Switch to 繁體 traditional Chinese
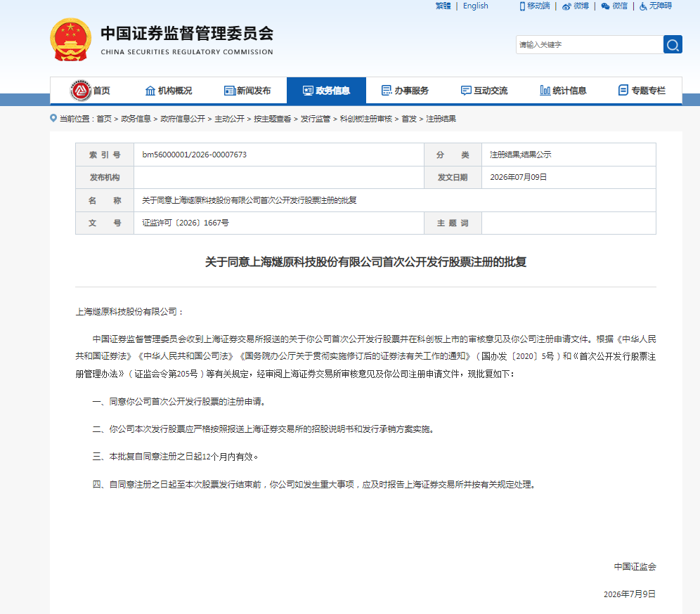Screen dimensions: 700x614 click(443, 6)
